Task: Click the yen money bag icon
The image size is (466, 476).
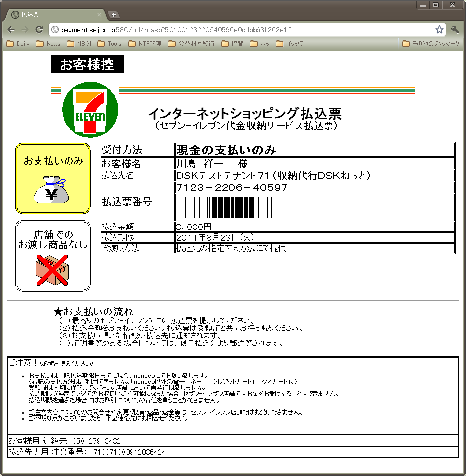Action: point(51,190)
